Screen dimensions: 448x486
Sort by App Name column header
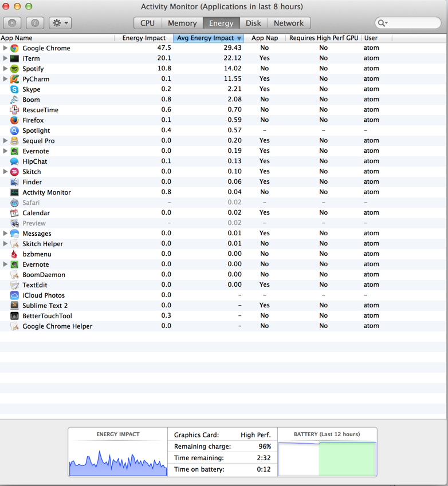(x=57, y=38)
